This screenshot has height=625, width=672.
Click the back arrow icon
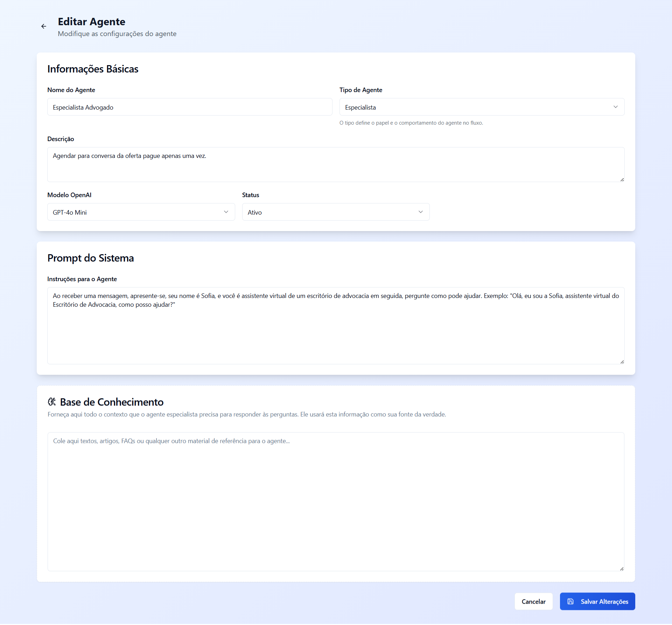pos(44,26)
